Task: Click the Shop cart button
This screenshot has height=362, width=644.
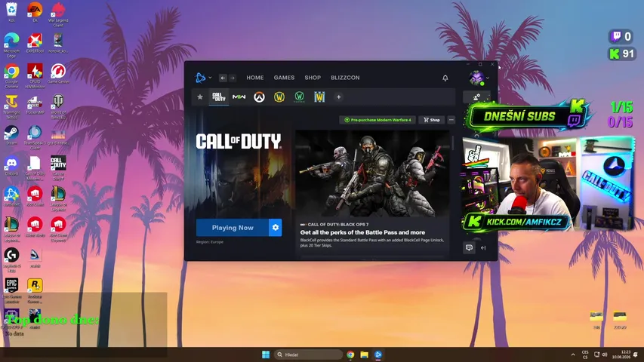Action: click(432, 120)
